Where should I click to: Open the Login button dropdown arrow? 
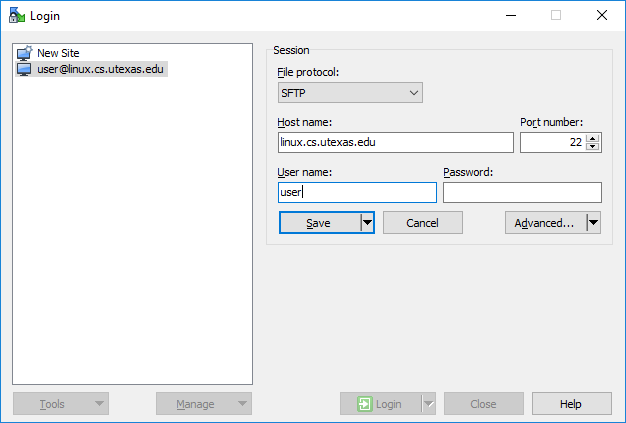coord(428,404)
